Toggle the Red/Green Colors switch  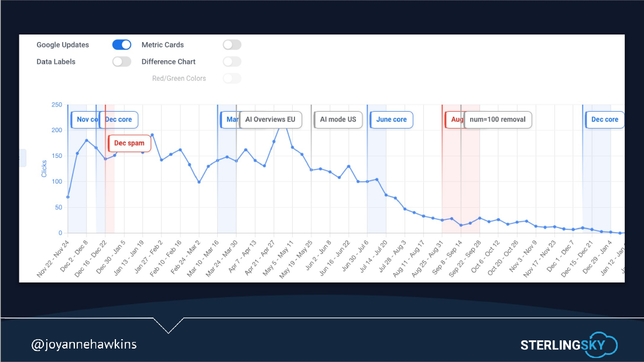232,78
